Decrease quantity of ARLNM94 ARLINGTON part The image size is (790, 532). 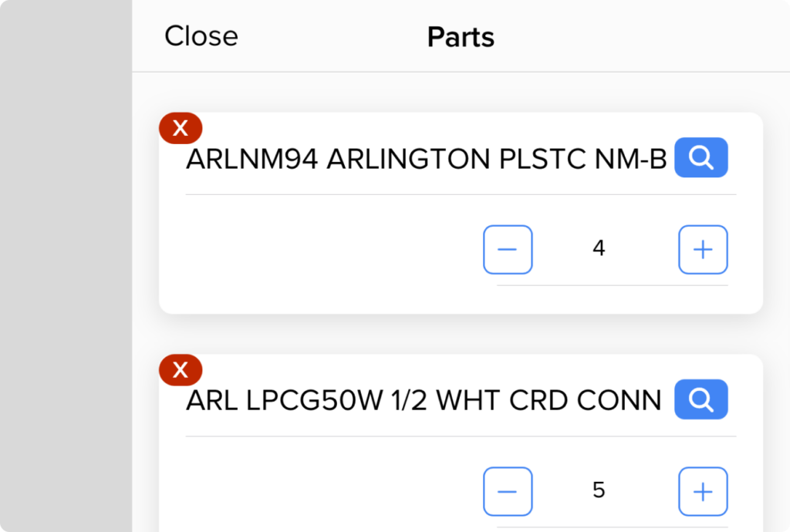click(x=508, y=249)
